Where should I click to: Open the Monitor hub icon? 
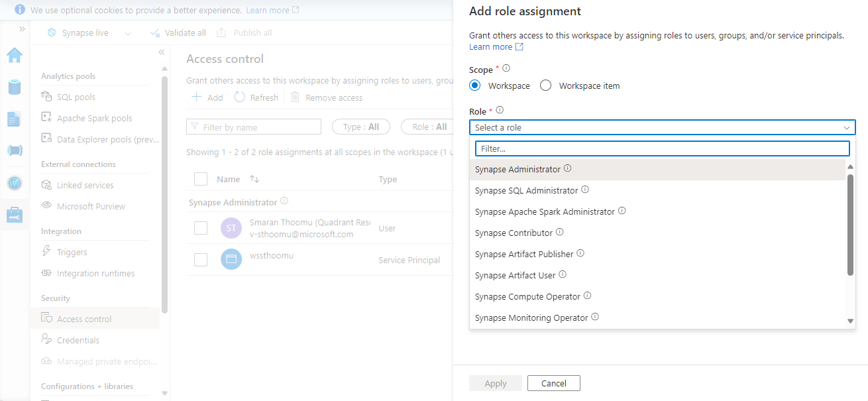tap(15, 182)
